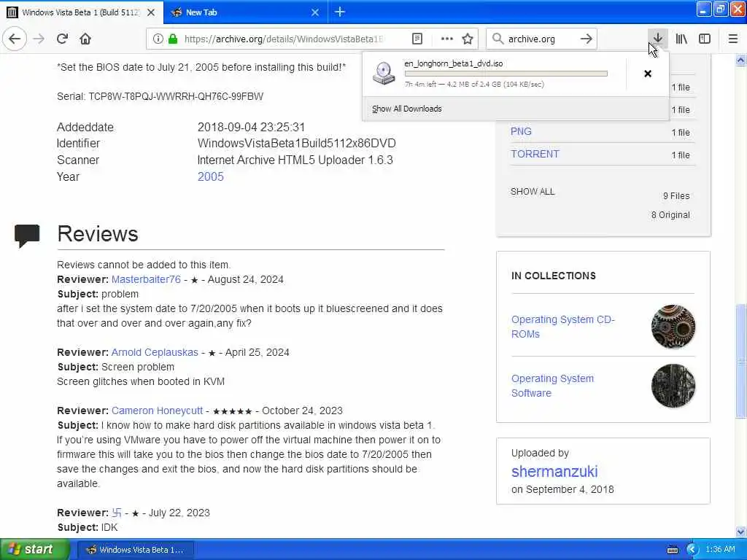Bookmark this page with the star
Screen dimensions: 747x560
pos(468,39)
